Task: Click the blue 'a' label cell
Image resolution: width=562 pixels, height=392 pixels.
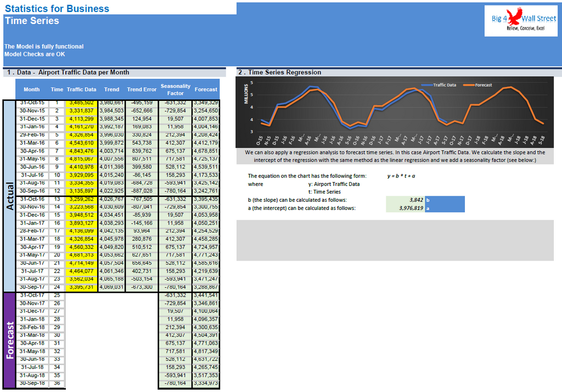Action: pos(445,208)
